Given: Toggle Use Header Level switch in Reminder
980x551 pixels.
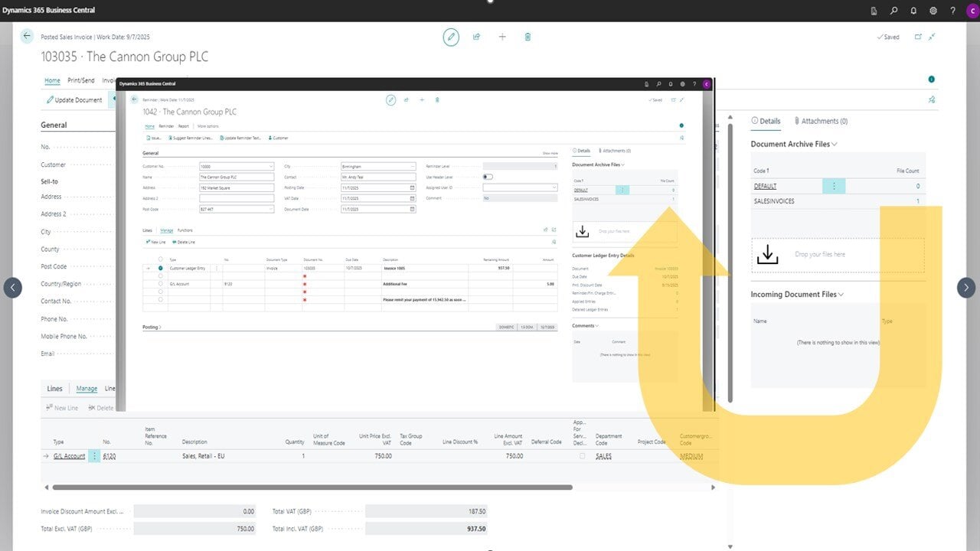Looking at the screenshot, I should coord(488,177).
